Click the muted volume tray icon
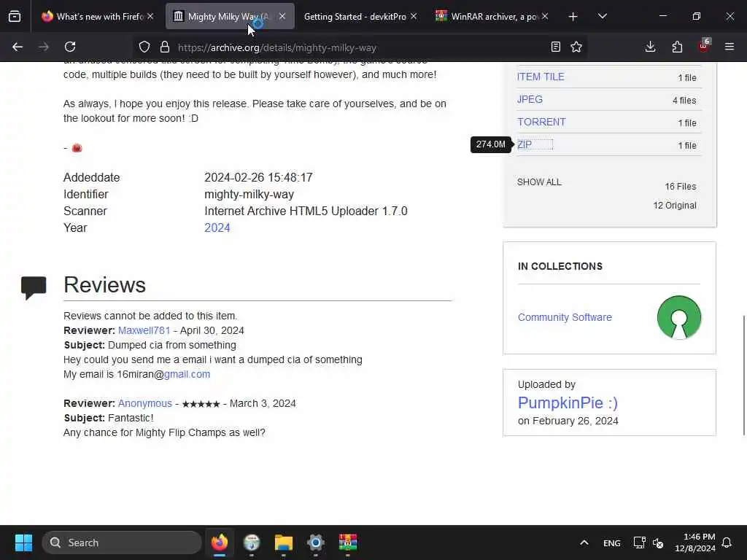 (658, 542)
